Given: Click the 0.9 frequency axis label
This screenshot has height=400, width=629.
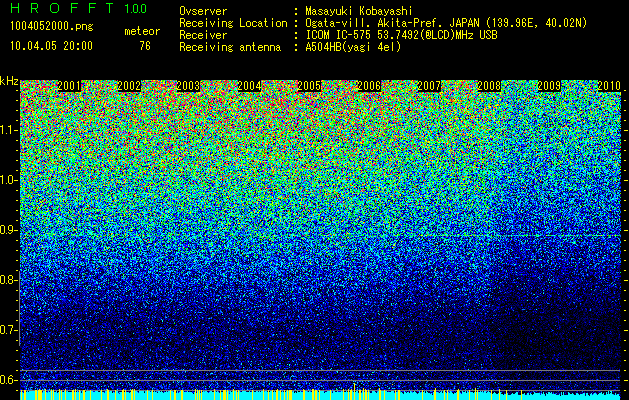Looking at the screenshot, I should click(9, 230).
